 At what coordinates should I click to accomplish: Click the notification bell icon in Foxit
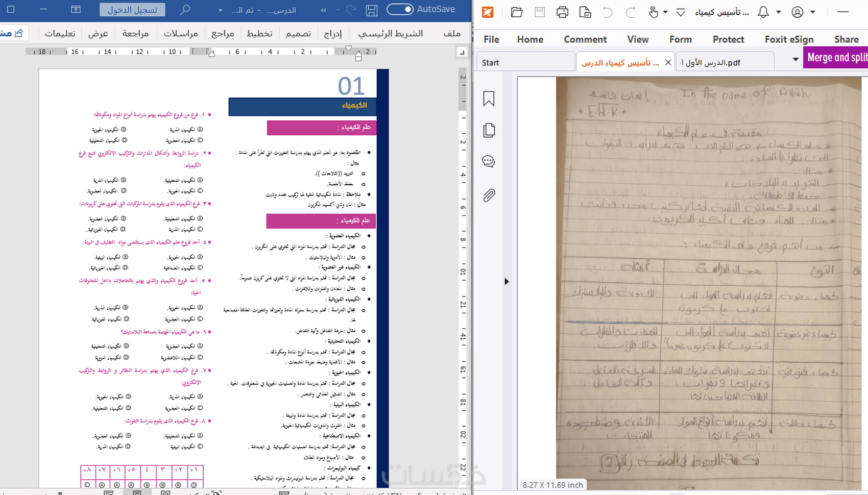(763, 12)
